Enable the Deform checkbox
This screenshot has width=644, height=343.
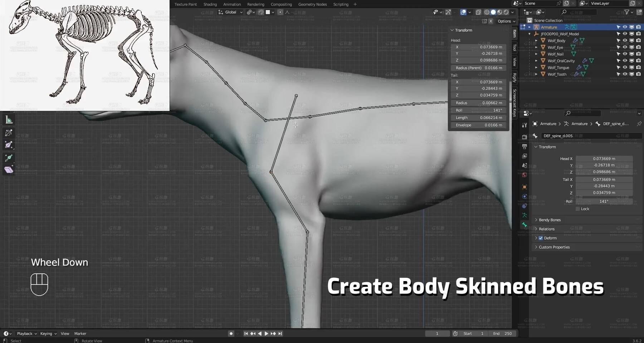pyautogui.click(x=541, y=238)
